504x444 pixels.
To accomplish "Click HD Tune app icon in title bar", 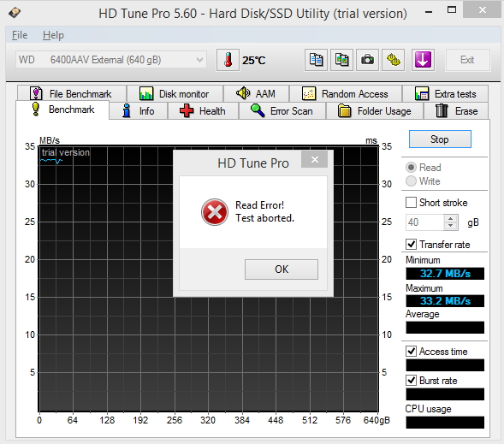I will coord(15,13).
